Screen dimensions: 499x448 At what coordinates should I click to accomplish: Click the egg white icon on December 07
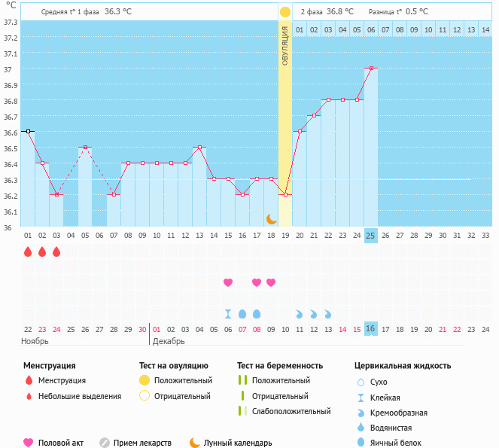(242, 313)
